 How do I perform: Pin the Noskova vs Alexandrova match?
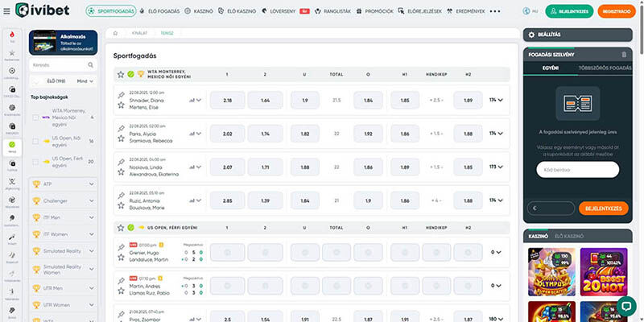pyautogui.click(x=121, y=163)
